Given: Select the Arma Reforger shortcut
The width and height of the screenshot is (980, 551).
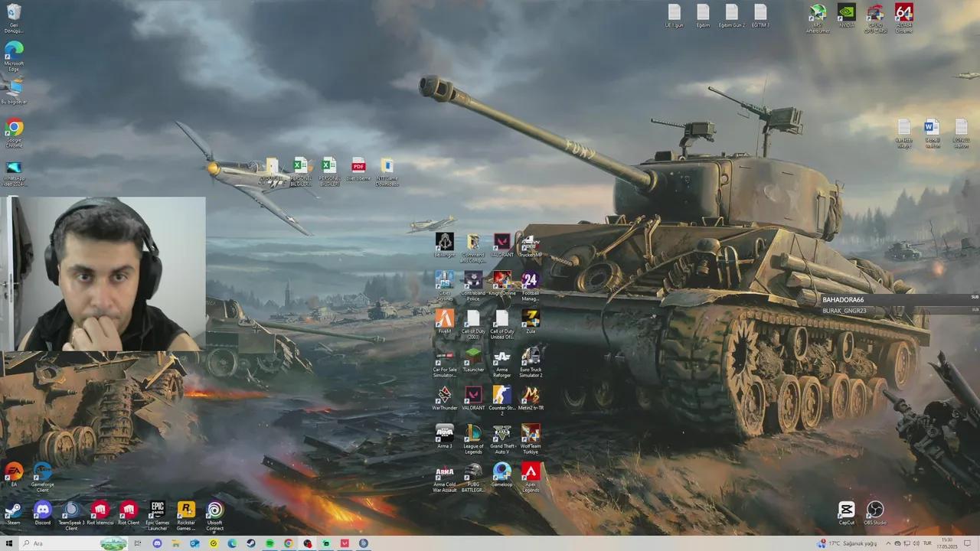Looking at the screenshot, I should click(x=501, y=363).
